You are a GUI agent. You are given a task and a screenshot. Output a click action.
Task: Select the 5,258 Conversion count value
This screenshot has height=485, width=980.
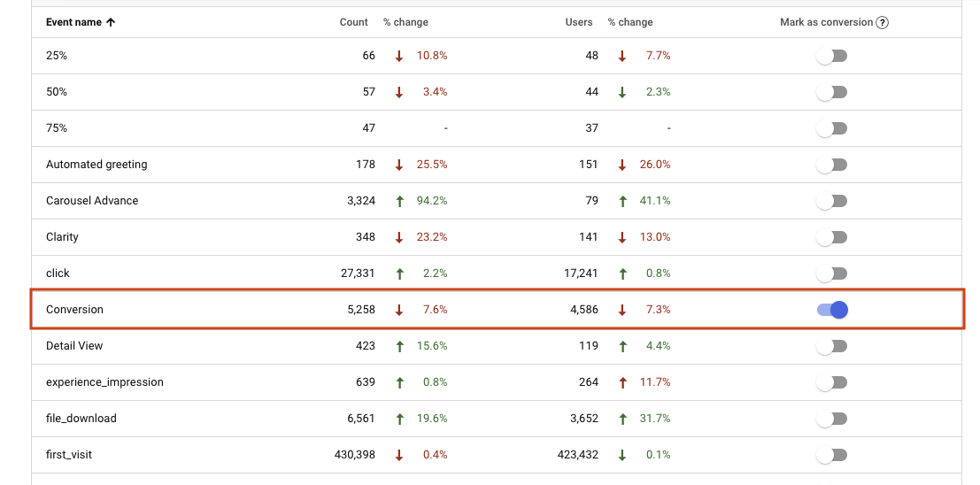361,310
